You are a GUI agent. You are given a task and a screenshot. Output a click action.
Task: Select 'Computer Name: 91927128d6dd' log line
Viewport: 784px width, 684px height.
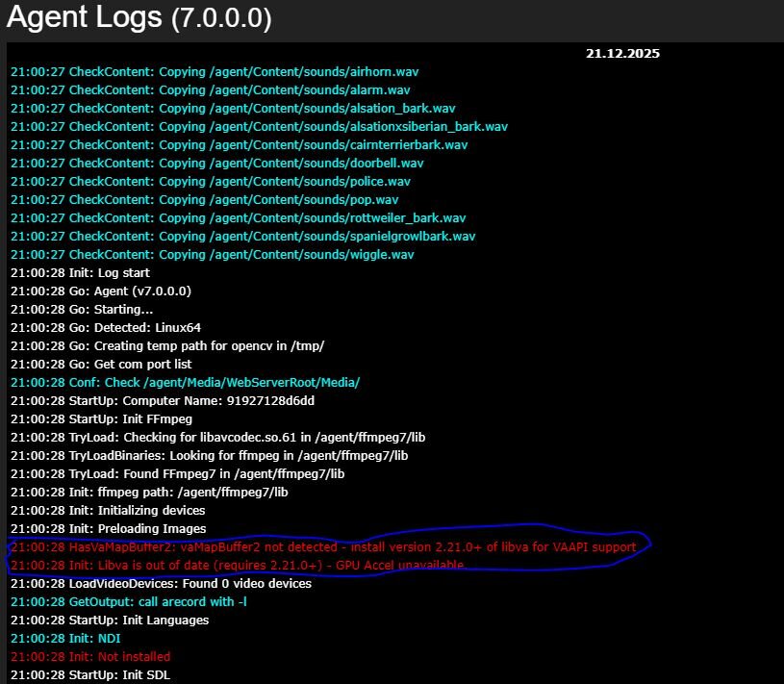pyautogui.click(x=163, y=401)
